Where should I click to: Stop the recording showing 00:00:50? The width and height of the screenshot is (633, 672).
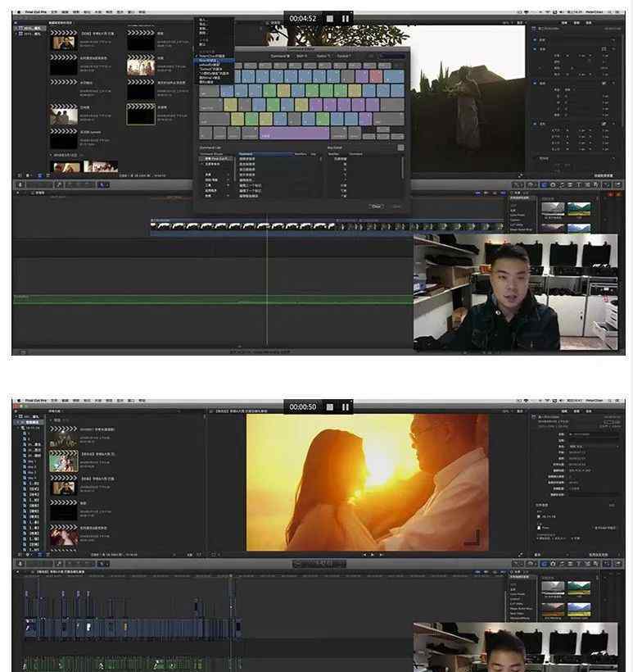(x=330, y=406)
